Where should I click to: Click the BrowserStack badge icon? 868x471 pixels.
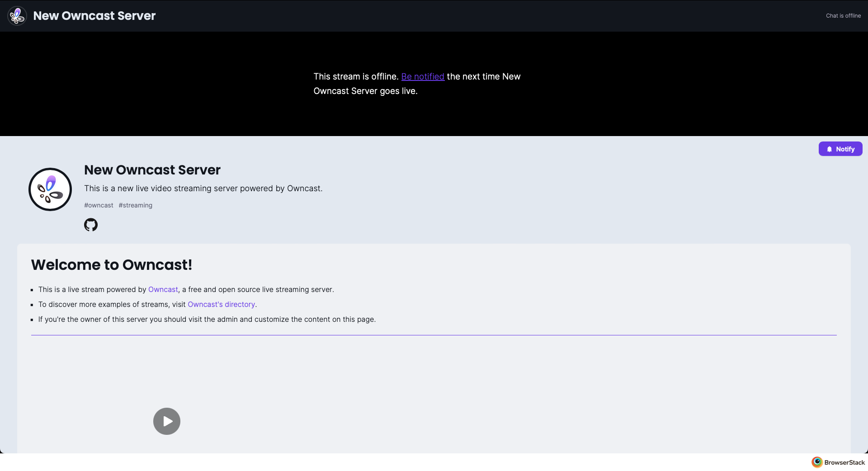pyautogui.click(x=817, y=462)
